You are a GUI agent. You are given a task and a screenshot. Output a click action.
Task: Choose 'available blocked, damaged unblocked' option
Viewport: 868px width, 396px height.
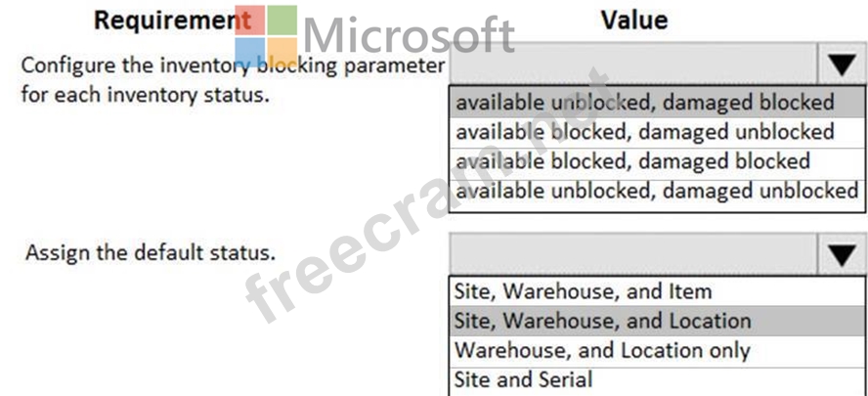[645, 132]
